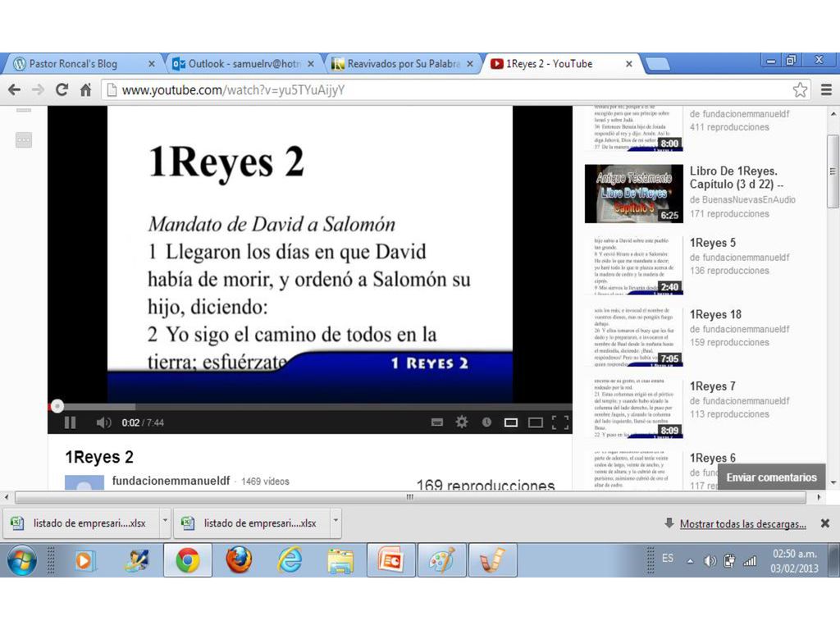Click the ES language indicator
The height and width of the screenshot is (630, 840).
click(x=668, y=558)
